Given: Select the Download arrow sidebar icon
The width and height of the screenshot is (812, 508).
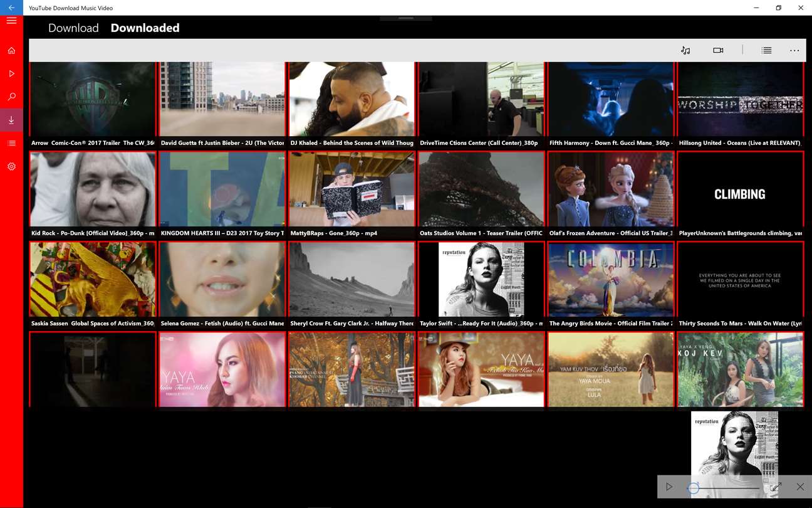Looking at the screenshot, I should 11,120.
